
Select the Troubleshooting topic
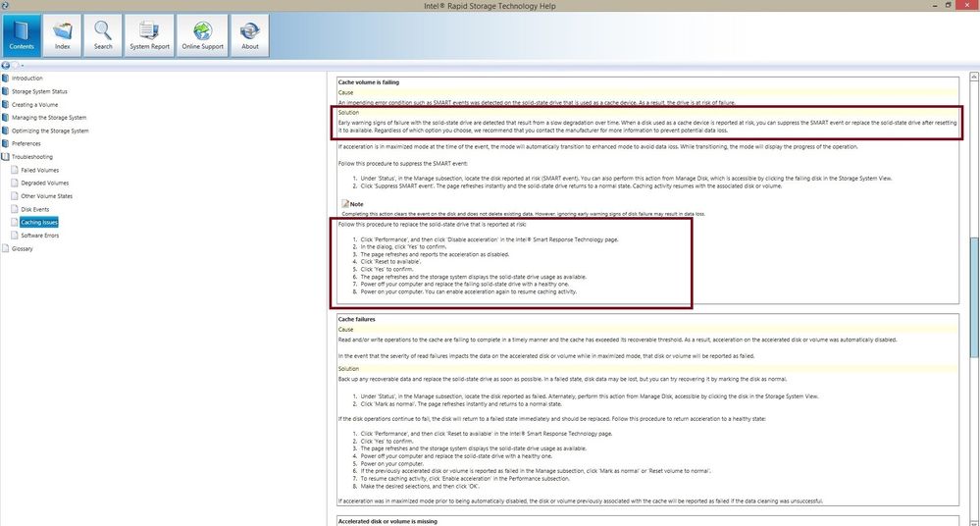[x=31, y=157]
